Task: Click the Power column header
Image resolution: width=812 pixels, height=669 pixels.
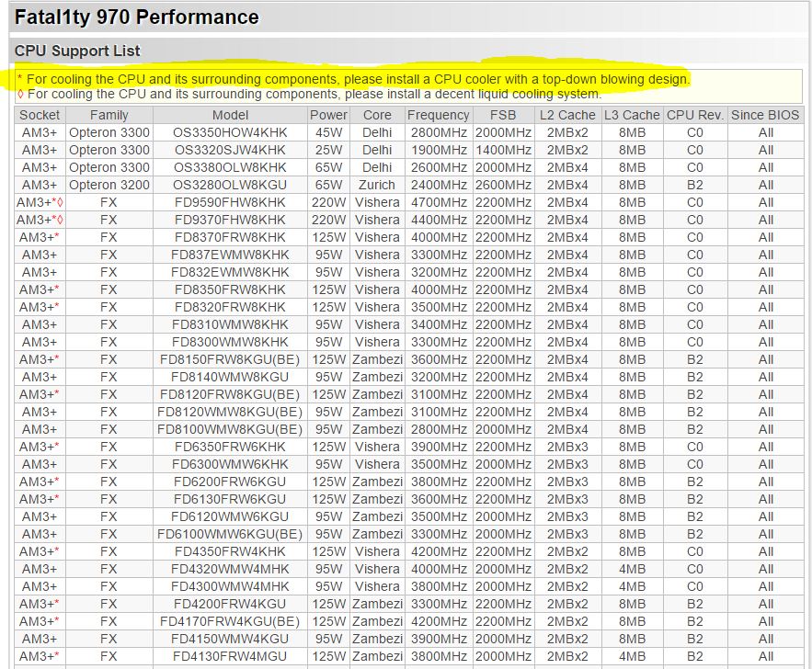Action: point(328,115)
